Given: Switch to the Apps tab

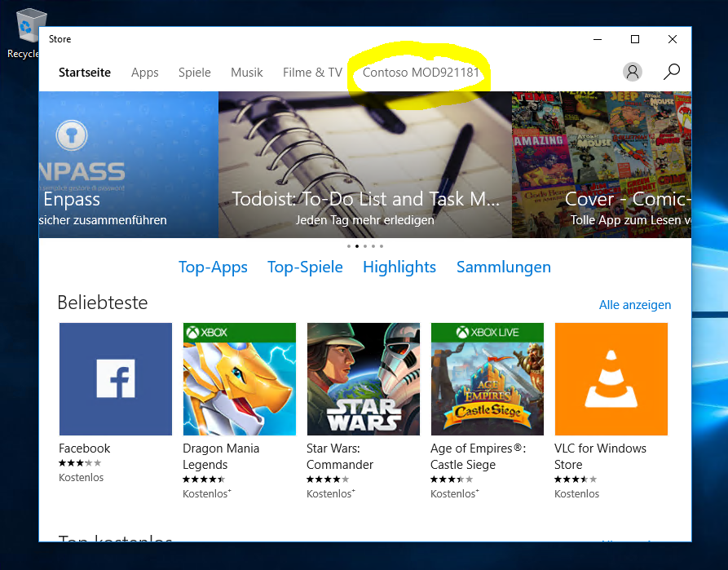Looking at the screenshot, I should [x=145, y=73].
